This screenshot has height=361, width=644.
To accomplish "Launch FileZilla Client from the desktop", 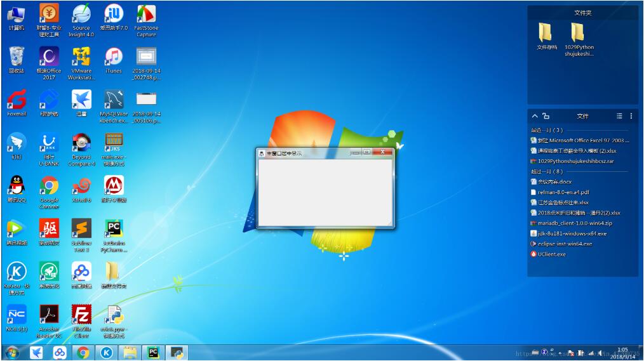I will [81, 322].
